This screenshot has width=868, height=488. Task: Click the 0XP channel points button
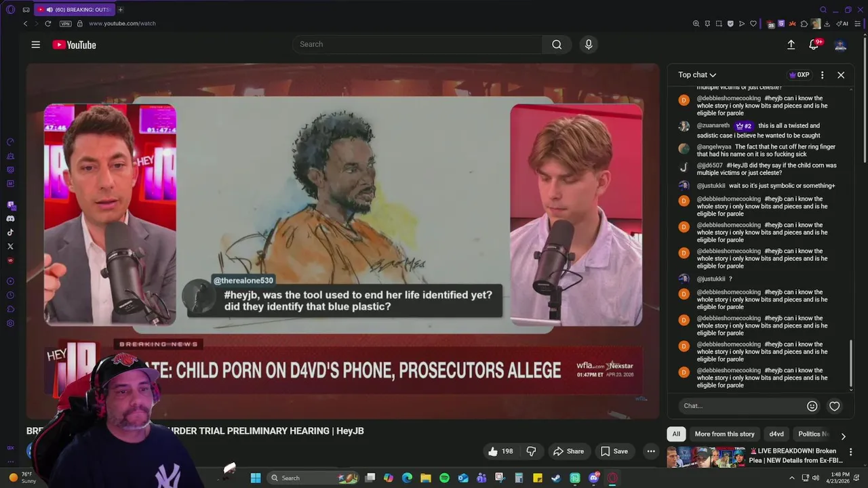point(800,75)
